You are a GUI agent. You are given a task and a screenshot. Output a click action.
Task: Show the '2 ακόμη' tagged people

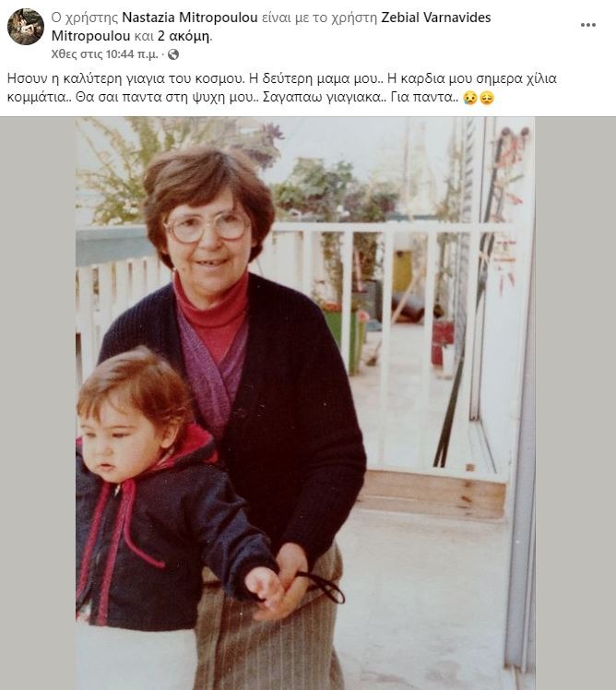point(184,36)
